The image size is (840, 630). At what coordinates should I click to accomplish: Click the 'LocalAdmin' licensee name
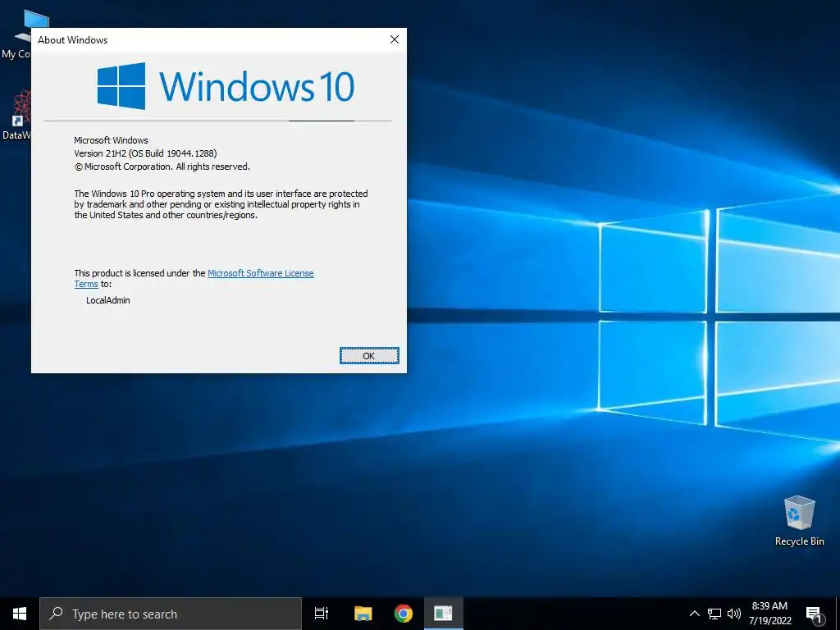pos(107,300)
